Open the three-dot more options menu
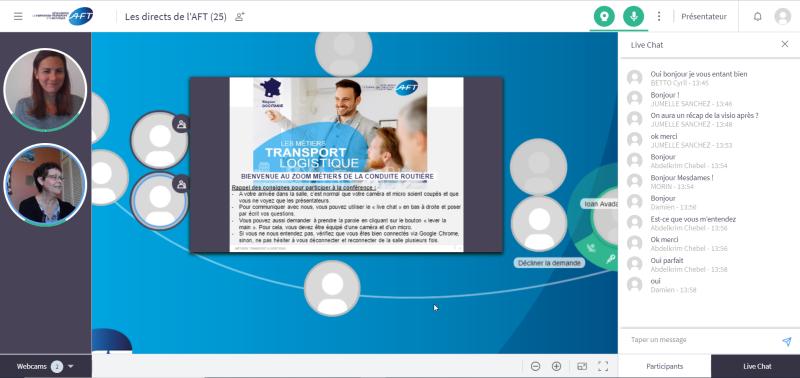The height and width of the screenshot is (378, 800). (659, 16)
